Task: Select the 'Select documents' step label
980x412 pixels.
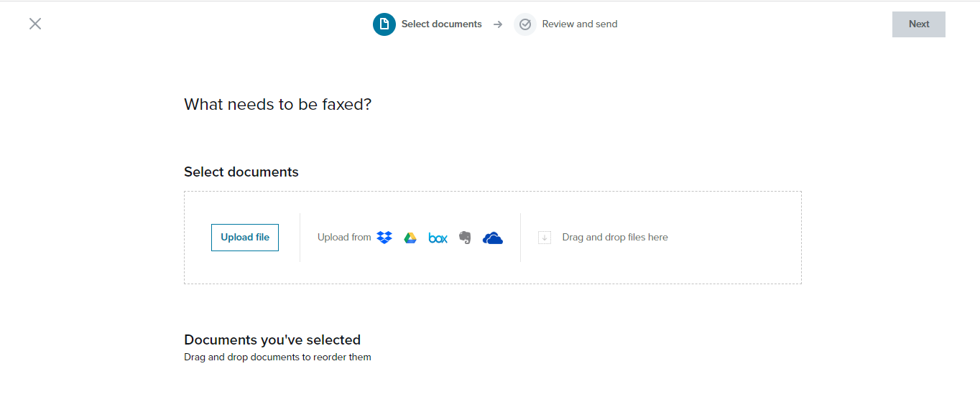Action: pos(441,24)
